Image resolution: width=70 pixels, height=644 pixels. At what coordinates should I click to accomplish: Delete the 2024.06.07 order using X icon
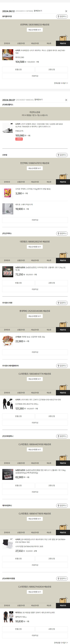coord(66,100)
